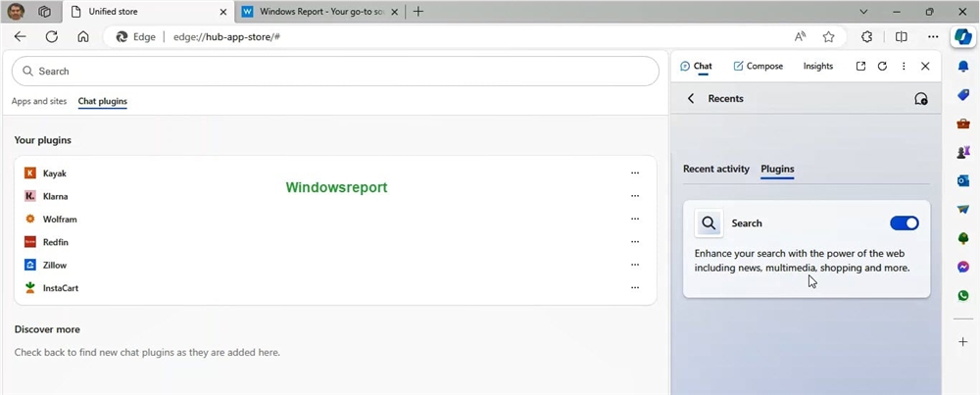Click the Zillow plugin entry
The width and height of the screenshot is (980, 395).
(x=55, y=266)
